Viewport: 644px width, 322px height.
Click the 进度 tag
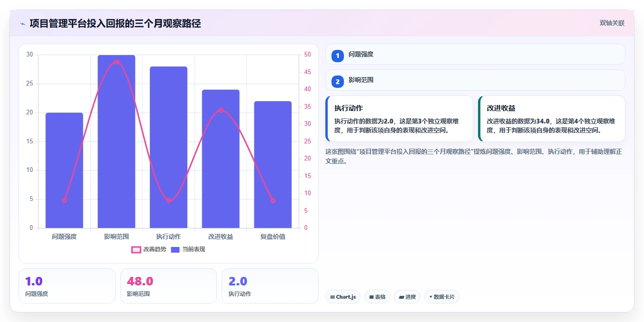pyautogui.click(x=407, y=297)
